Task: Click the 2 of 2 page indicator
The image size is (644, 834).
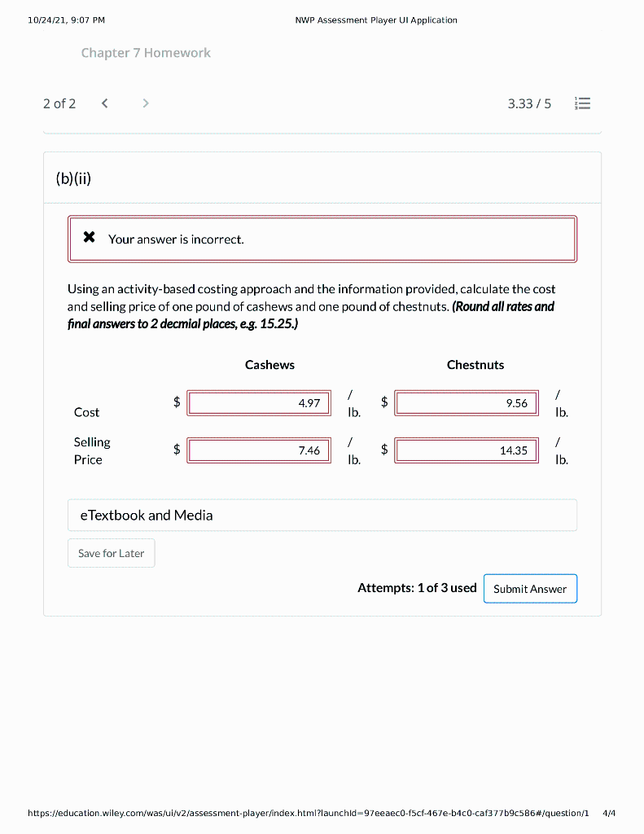Action: click(59, 103)
